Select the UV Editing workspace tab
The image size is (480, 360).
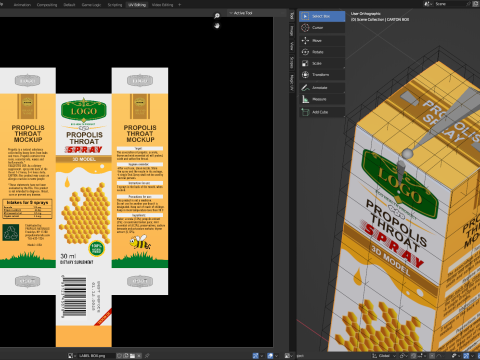[137, 5]
